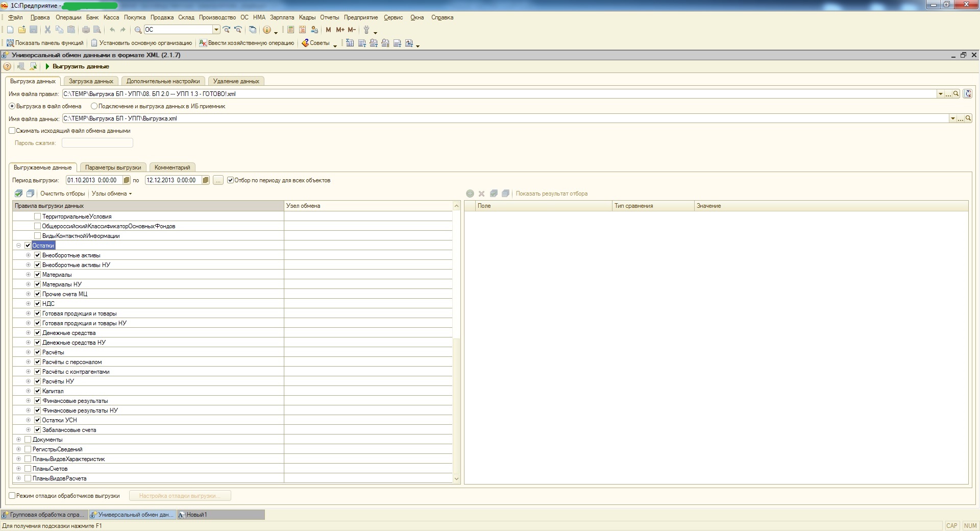Expand the 'Внеоборотные активы' node

(x=28, y=255)
